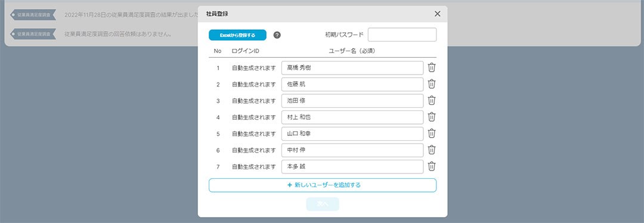Image resolution: width=644 pixels, height=223 pixels.
Task: Focus the 中村 伸 user name field
Action: 352,150
